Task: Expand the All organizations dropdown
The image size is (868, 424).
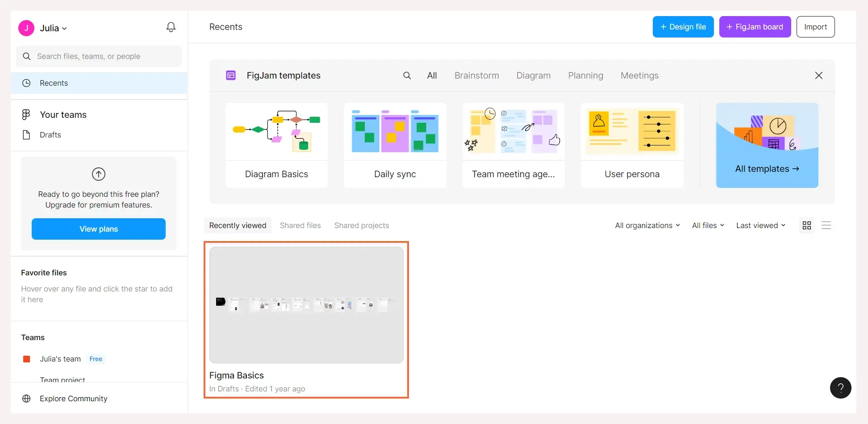Action: coord(647,225)
